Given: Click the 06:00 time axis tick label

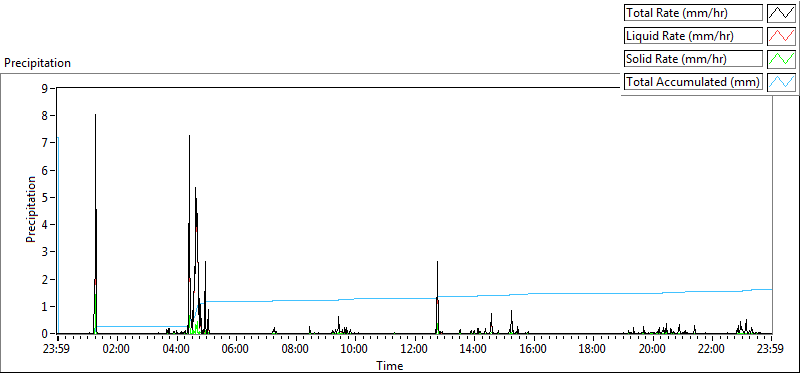Looking at the screenshot, I should pyautogui.click(x=236, y=350).
